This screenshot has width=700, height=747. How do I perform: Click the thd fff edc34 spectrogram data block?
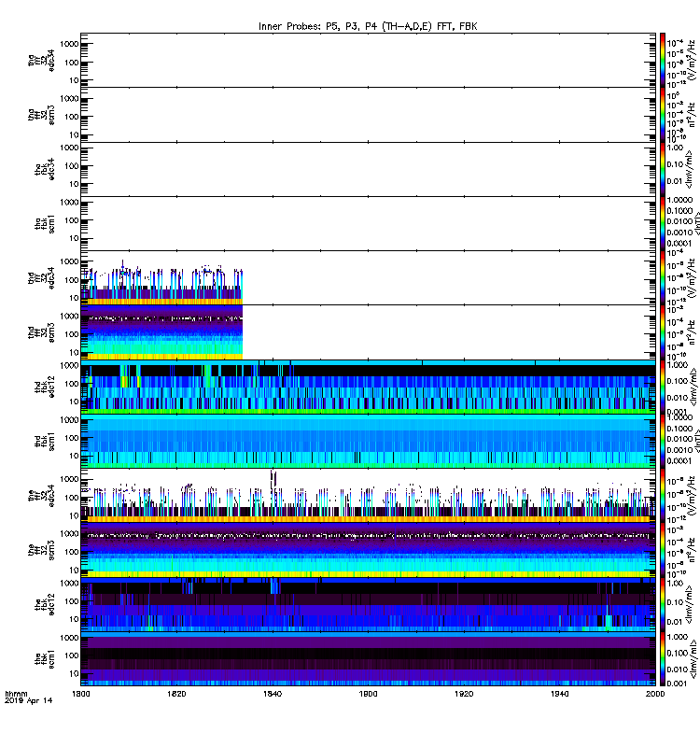161,284
